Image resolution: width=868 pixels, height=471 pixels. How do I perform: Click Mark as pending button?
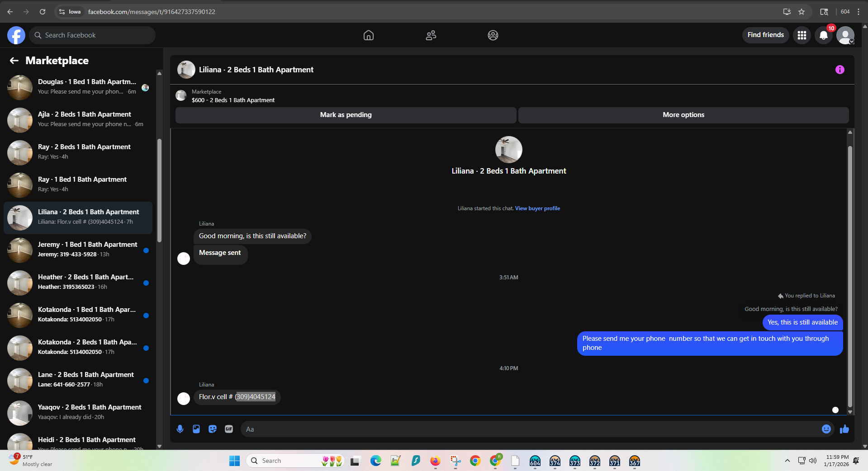(346, 115)
